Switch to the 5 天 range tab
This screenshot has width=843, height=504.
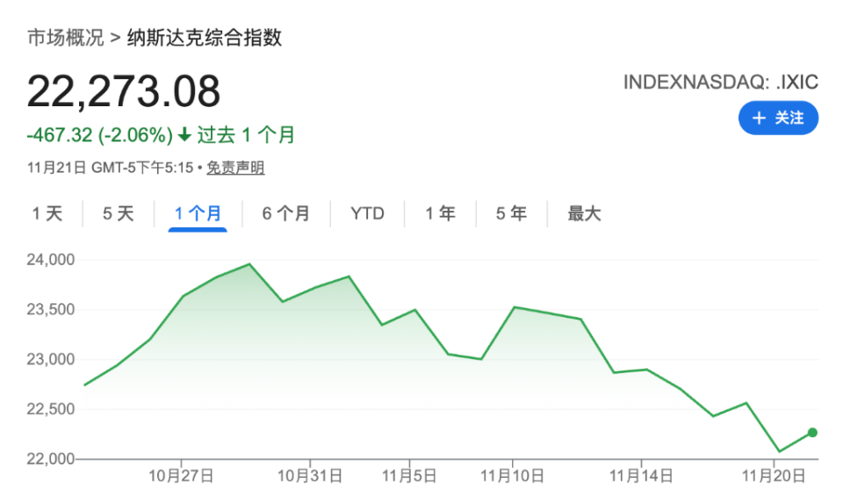(x=119, y=213)
